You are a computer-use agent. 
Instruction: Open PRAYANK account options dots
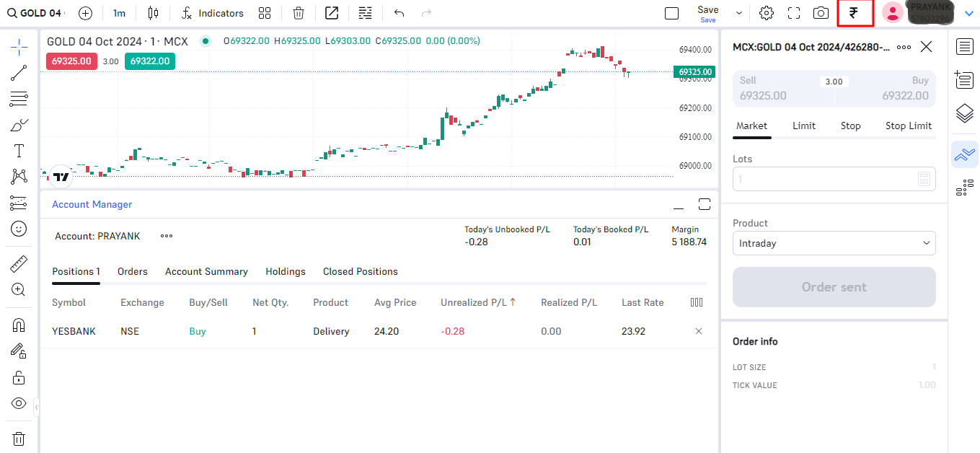click(x=167, y=236)
